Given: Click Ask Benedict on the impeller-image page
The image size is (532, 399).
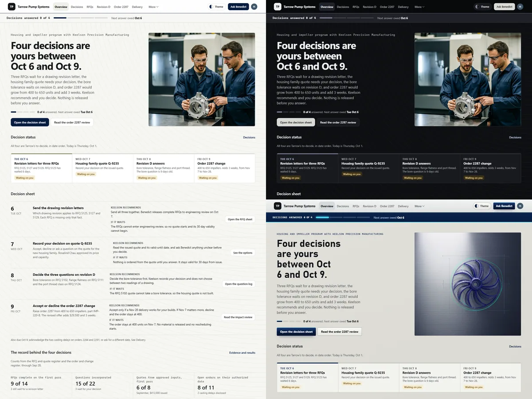Looking at the screenshot, I should [x=504, y=206].
